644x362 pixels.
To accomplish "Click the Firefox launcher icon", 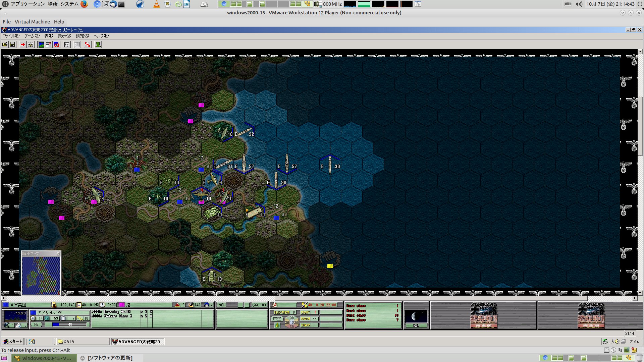I will [84, 4].
